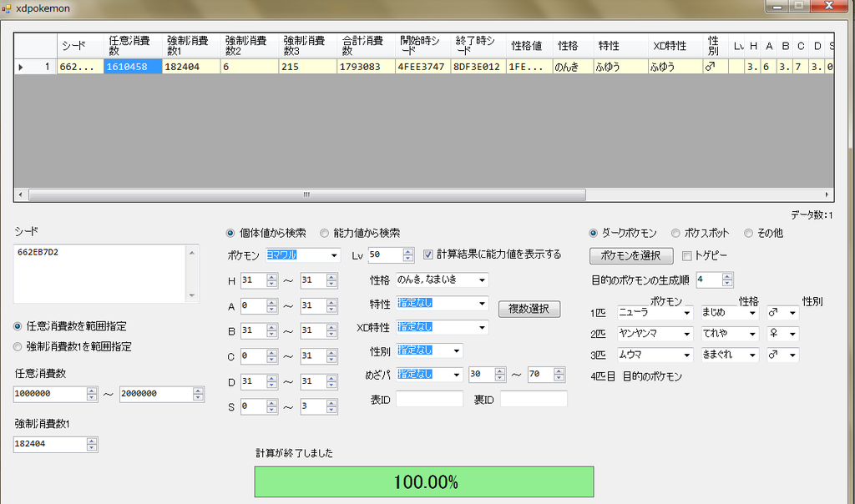Click めざパ maximum power spinner 70
Image resolution: width=855 pixels, height=504 pixels.
point(546,375)
